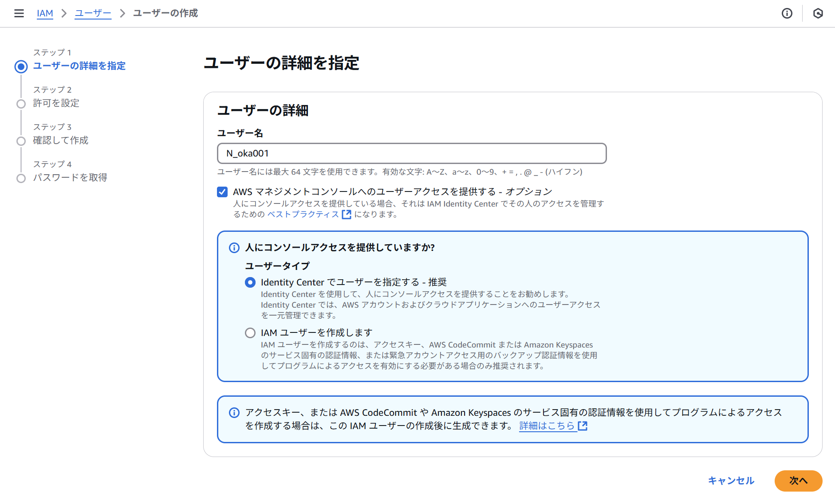Click the hexagon settings icon at top right
This screenshot has height=504, width=835.
[818, 13]
